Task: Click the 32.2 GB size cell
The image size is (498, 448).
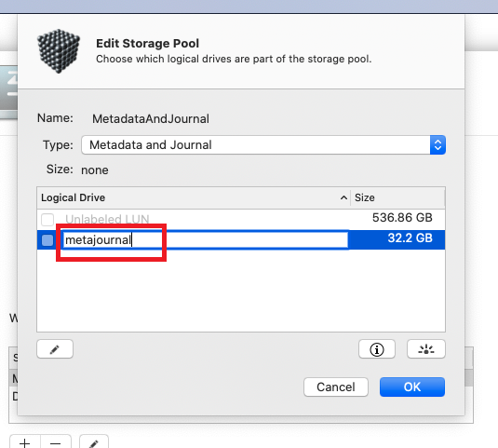Action: pos(410,238)
